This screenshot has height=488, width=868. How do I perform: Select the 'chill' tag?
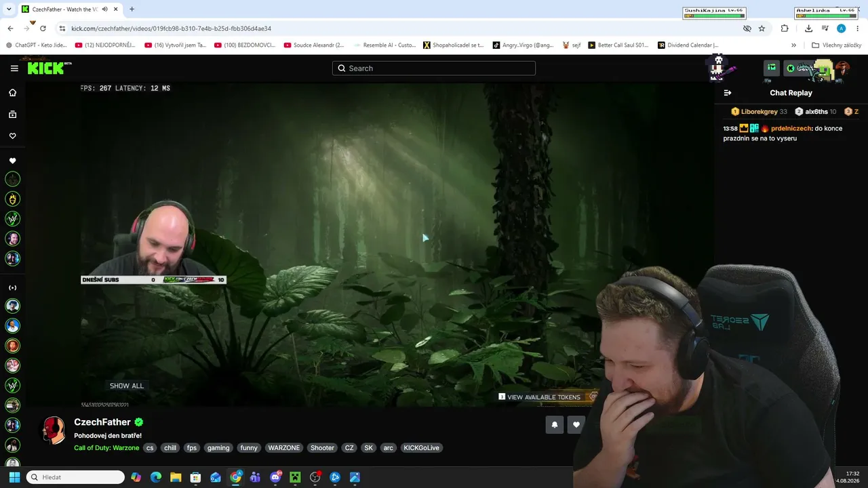(x=170, y=448)
